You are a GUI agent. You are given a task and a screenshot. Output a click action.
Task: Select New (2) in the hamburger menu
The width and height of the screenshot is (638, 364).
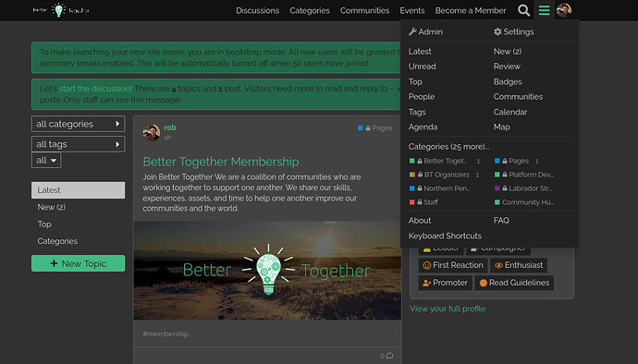coord(508,52)
